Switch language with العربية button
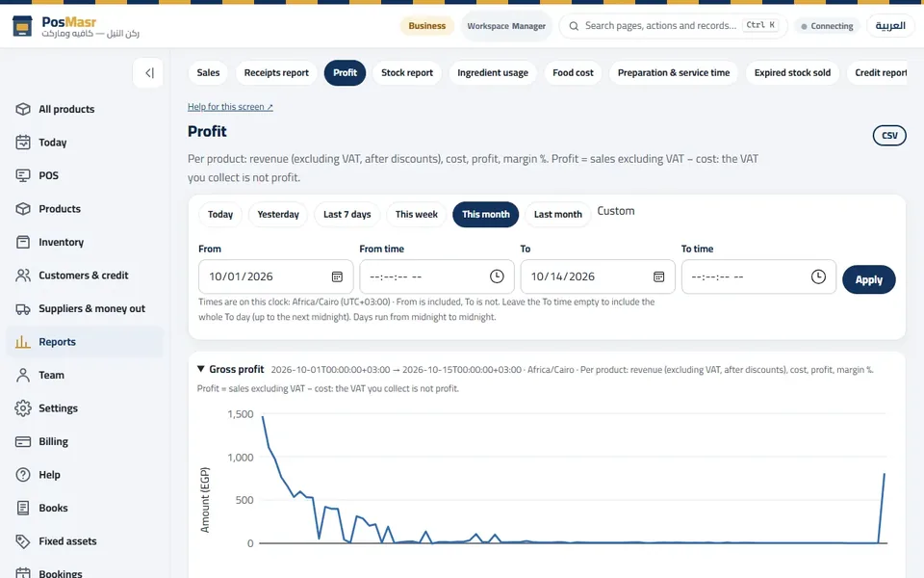This screenshot has width=924, height=578. 889,26
